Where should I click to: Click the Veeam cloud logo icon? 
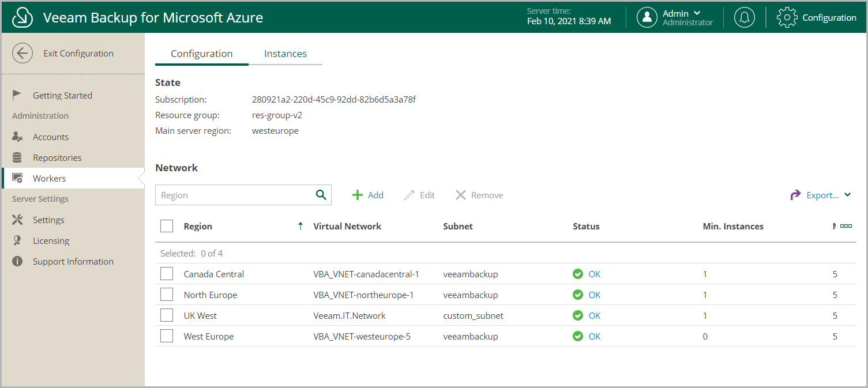(x=22, y=18)
